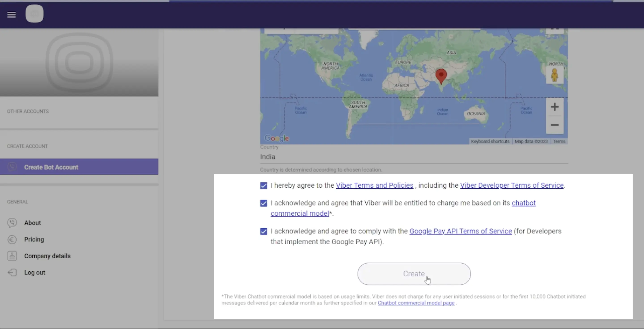Click the SOUTH AMERICA label on map

[358, 104]
